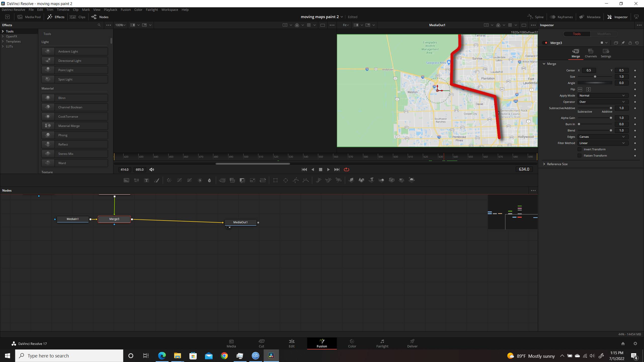Adjust the Blend slider handle
The width and height of the screenshot is (644, 362).
coord(611,130)
